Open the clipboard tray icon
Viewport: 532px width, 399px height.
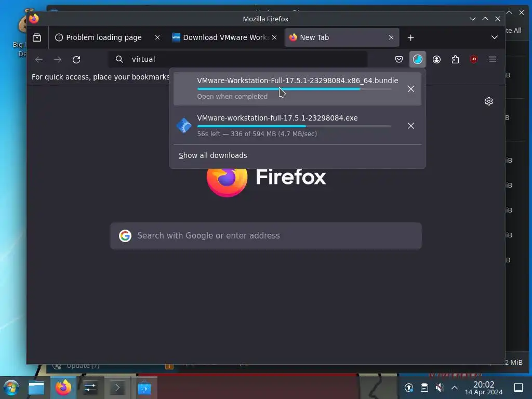click(424, 388)
